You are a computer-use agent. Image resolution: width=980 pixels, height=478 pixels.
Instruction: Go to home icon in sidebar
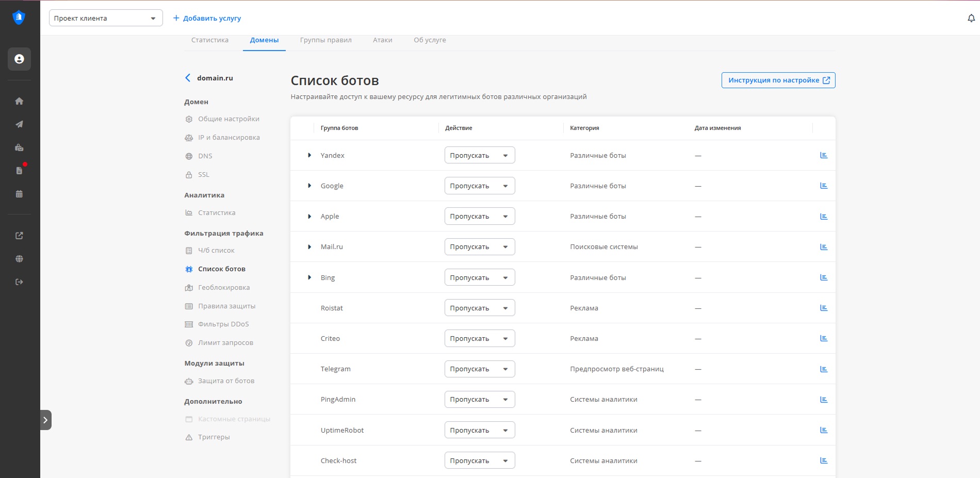[x=19, y=101]
